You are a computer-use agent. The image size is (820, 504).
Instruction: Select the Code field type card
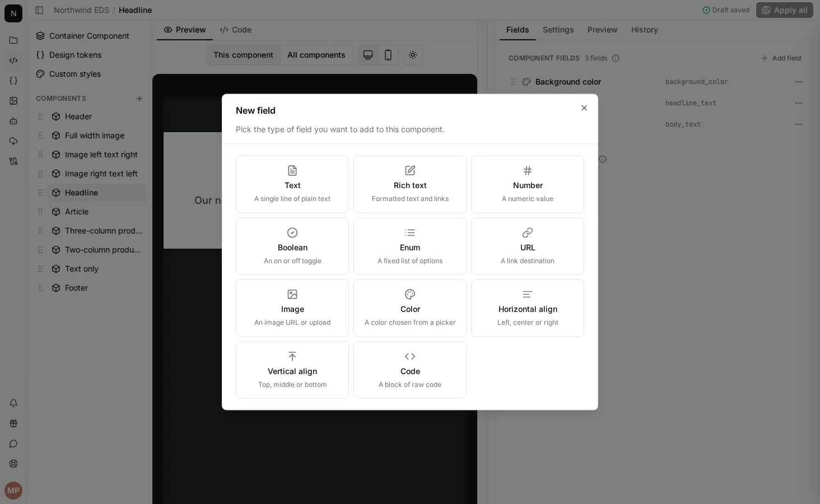pyautogui.click(x=410, y=370)
